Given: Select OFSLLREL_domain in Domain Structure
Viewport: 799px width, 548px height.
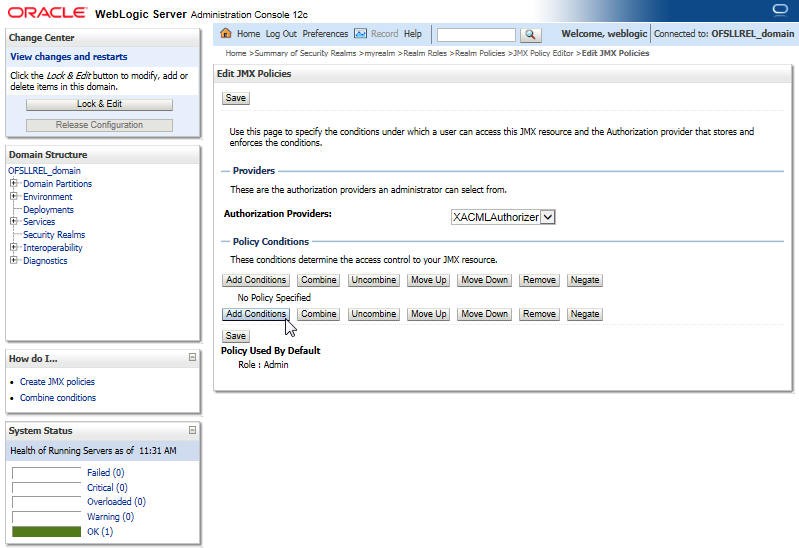Looking at the screenshot, I should (x=44, y=171).
